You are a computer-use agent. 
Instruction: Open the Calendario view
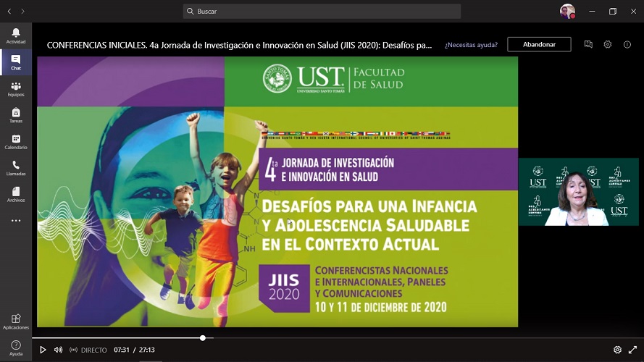coord(16,142)
